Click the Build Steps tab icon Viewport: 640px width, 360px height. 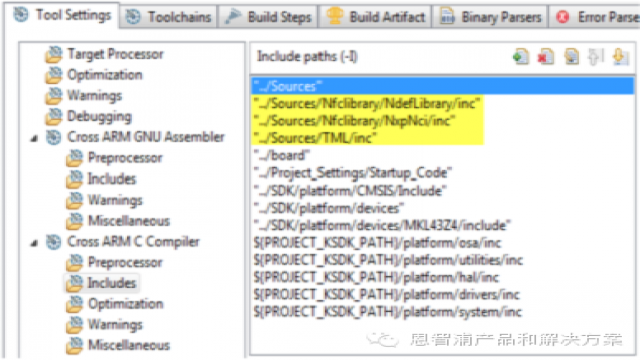[x=233, y=16]
